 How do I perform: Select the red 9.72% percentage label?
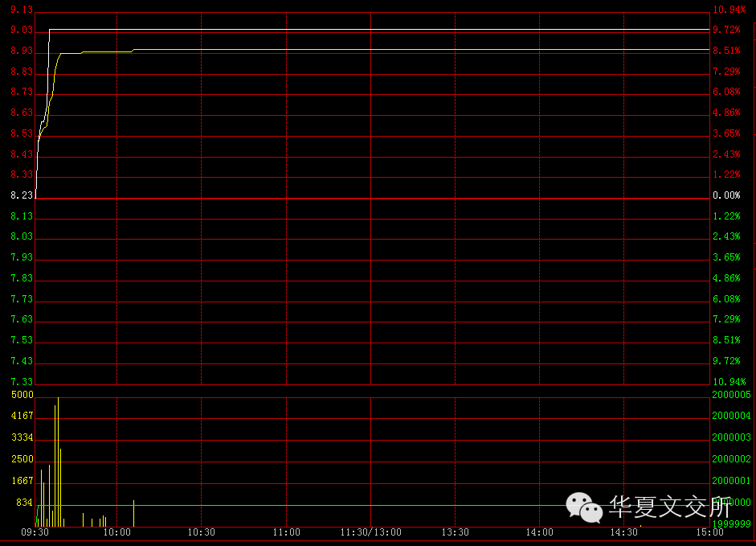point(726,30)
